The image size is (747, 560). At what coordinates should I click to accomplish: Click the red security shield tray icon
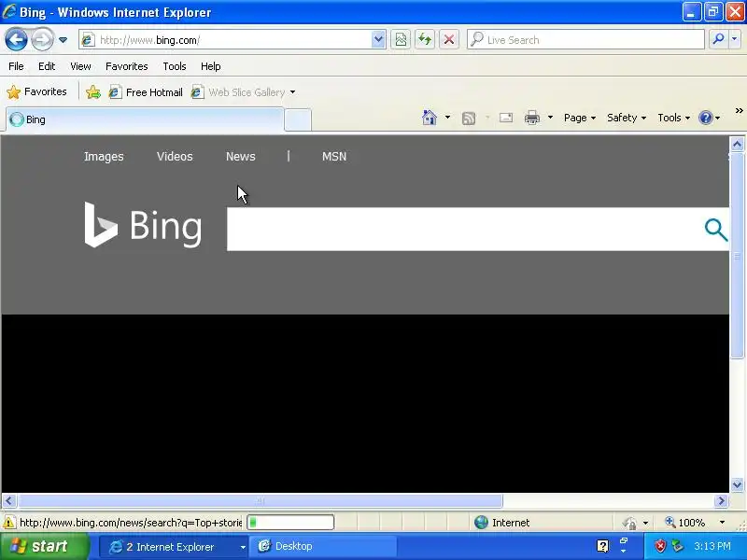coord(660,546)
